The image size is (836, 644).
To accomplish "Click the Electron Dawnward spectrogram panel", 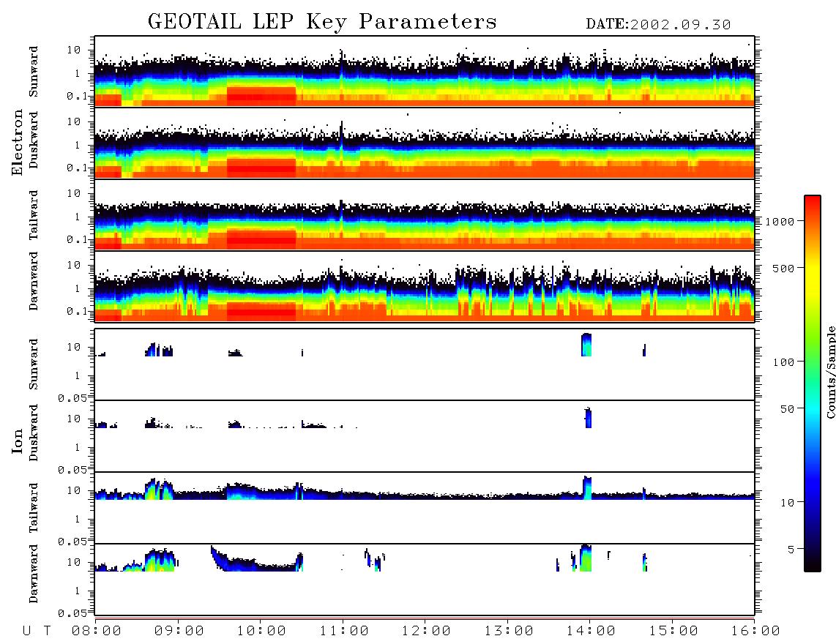I will [425, 286].
